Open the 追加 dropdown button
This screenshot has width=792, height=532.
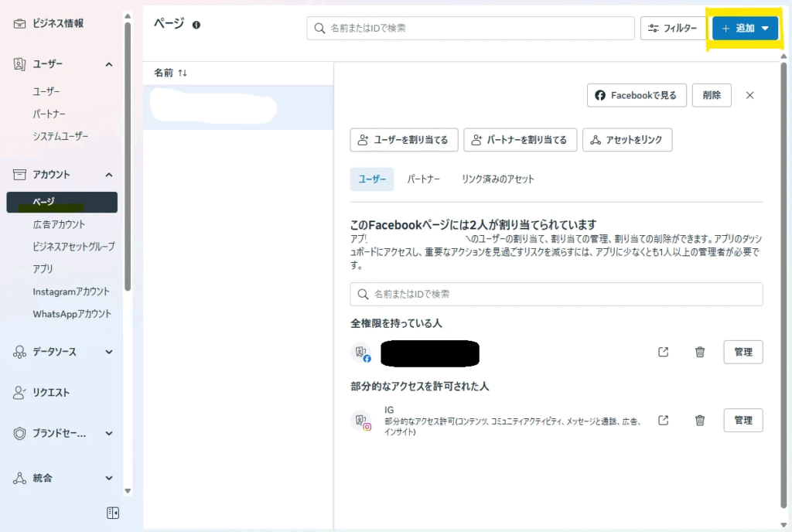[744, 29]
